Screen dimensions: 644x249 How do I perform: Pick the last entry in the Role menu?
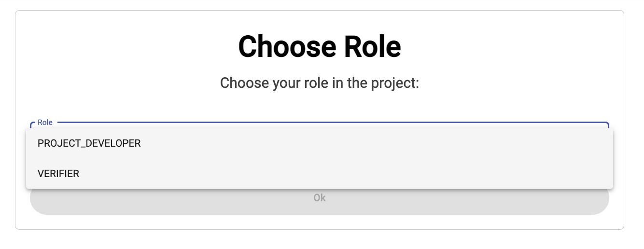58,174
